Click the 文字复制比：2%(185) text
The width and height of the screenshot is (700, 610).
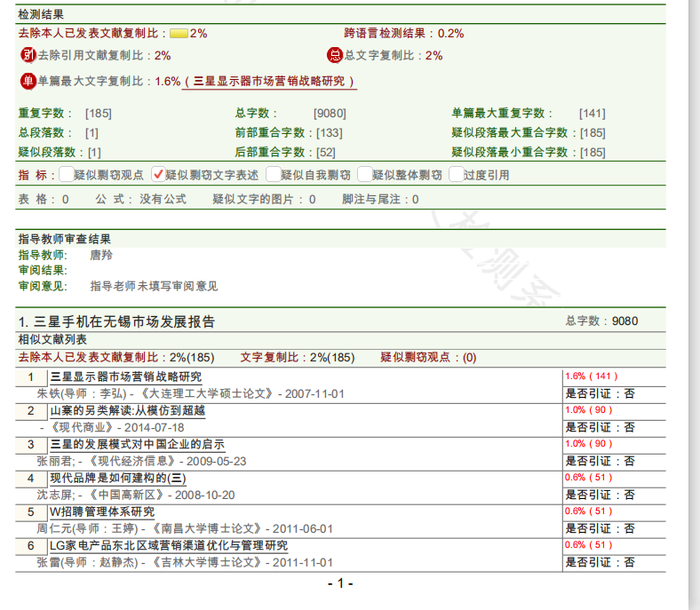[x=298, y=358]
